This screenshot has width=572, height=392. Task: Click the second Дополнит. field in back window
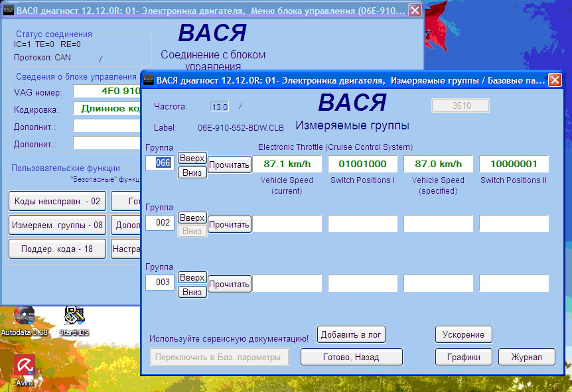click(x=107, y=143)
